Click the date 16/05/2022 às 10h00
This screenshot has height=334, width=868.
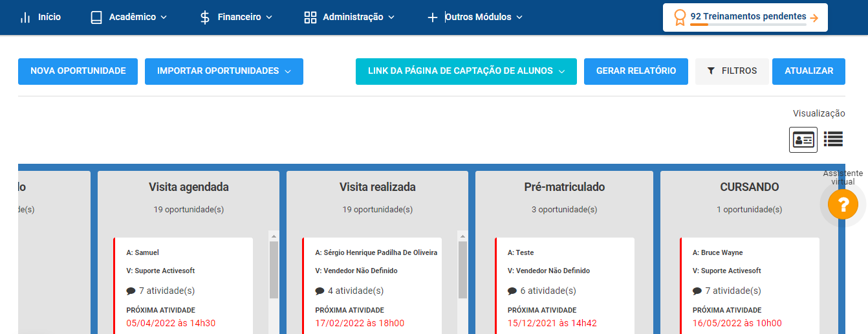click(x=737, y=324)
